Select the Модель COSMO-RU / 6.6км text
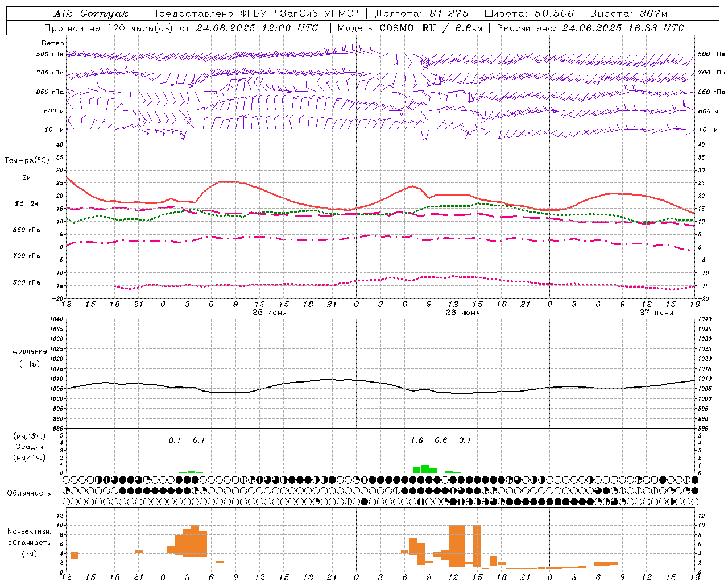728x582 pixels. pos(410,28)
